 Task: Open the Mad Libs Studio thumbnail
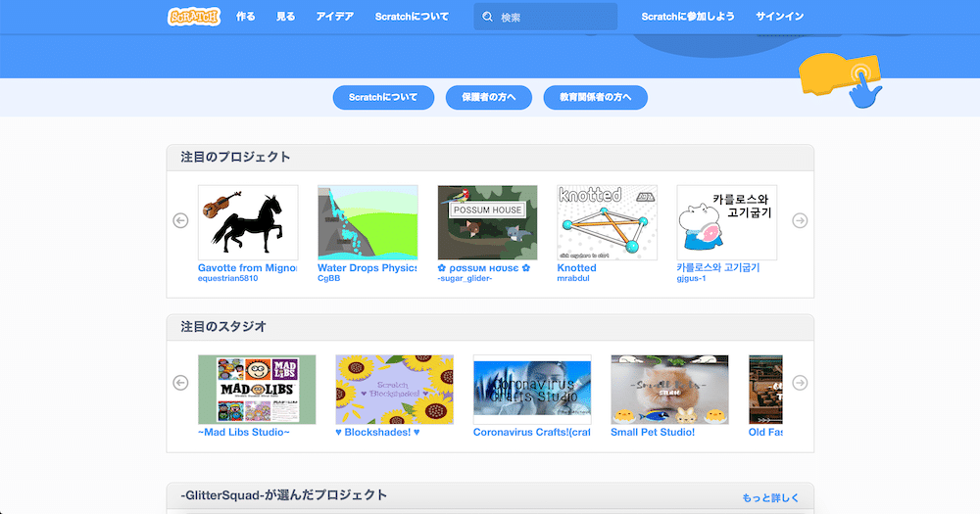pyautogui.click(x=257, y=390)
